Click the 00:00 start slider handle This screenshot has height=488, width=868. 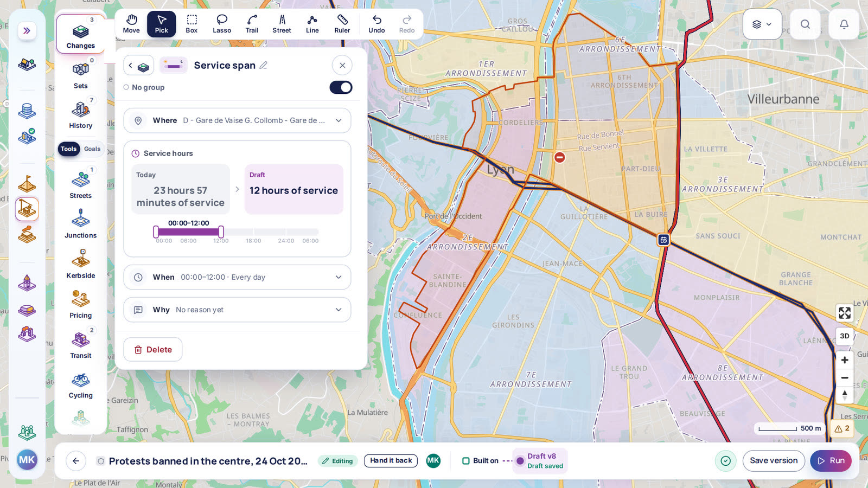156,232
